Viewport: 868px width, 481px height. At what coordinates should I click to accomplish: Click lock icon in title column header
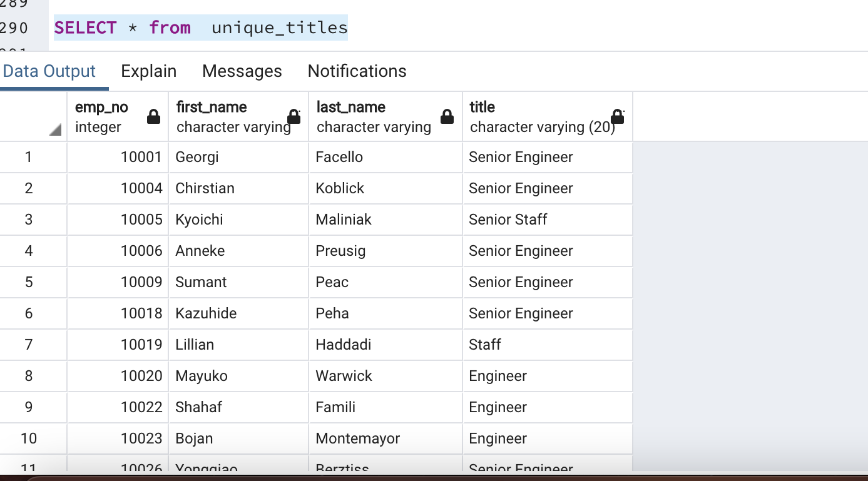[x=617, y=117]
